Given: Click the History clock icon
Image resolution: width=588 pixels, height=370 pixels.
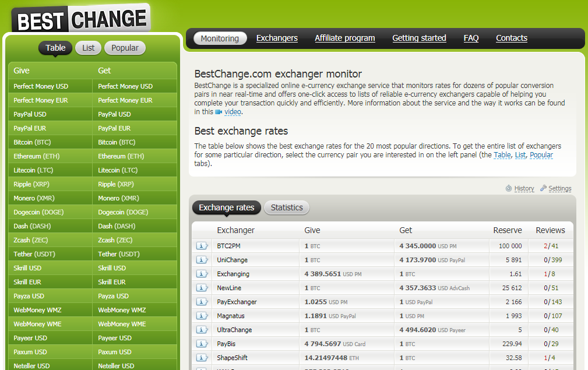Looking at the screenshot, I should [x=509, y=188].
